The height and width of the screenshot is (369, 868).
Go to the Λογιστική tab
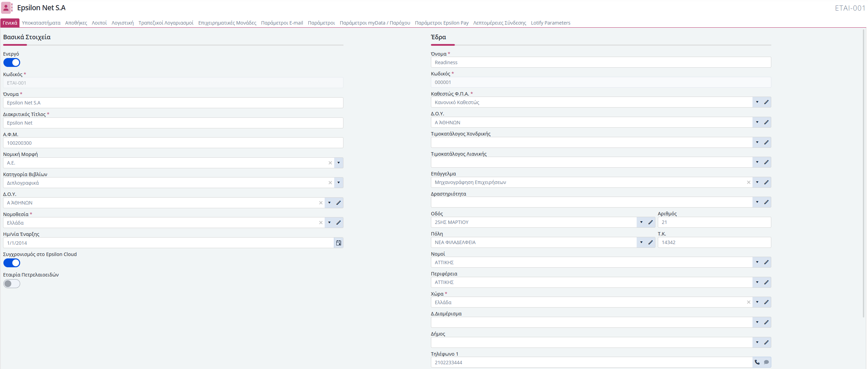point(122,23)
